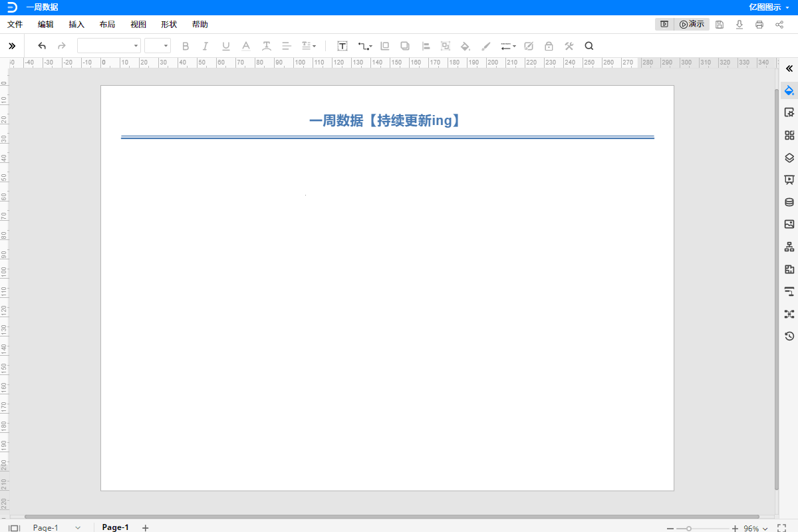Open the Gantt chart panel in right sidebar

(x=789, y=291)
